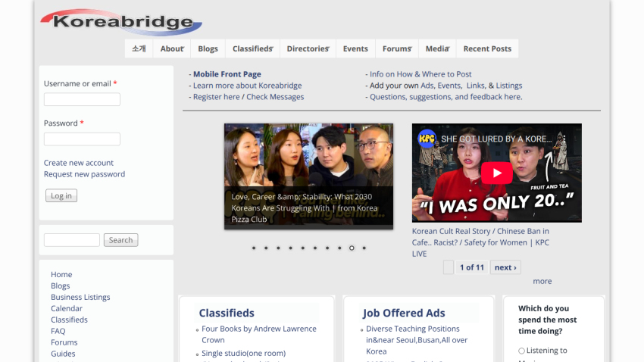Open the About menu

tap(172, 48)
